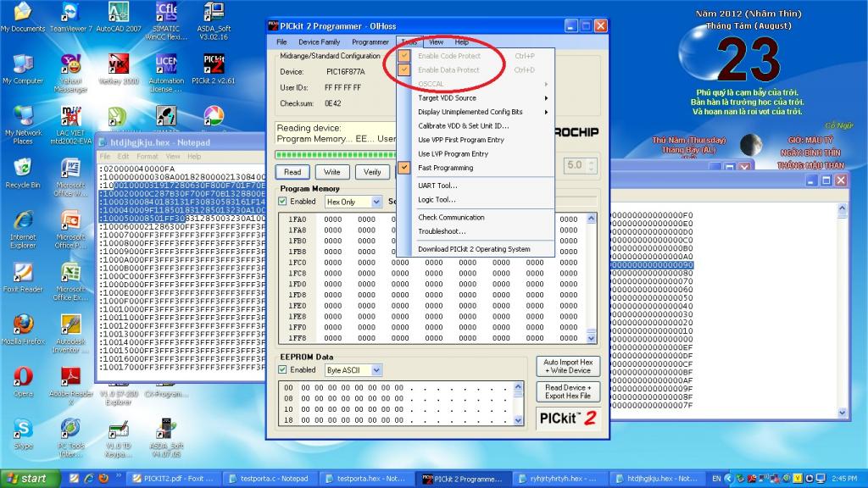This screenshot has height=488, width=868.
Task: Click the Auto Import Hex + Write Device button
Action: click(568, 366)
